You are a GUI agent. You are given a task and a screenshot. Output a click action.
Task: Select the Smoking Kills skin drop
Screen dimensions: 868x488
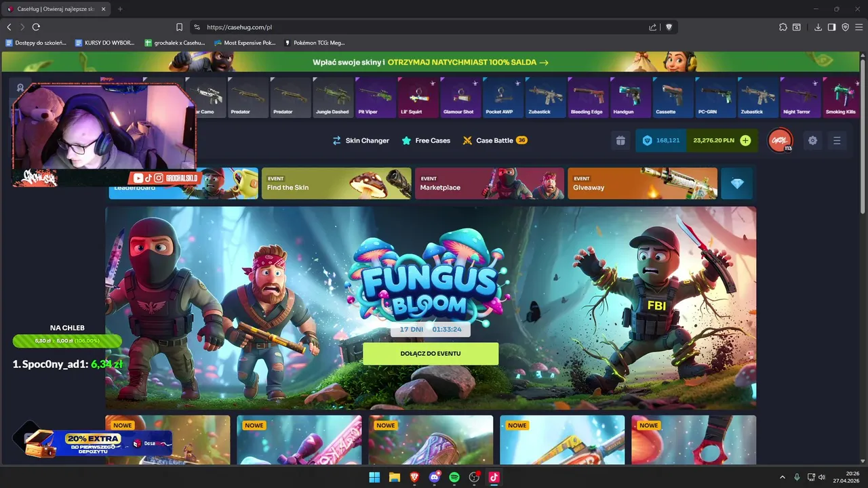click(x=841, y=97)
